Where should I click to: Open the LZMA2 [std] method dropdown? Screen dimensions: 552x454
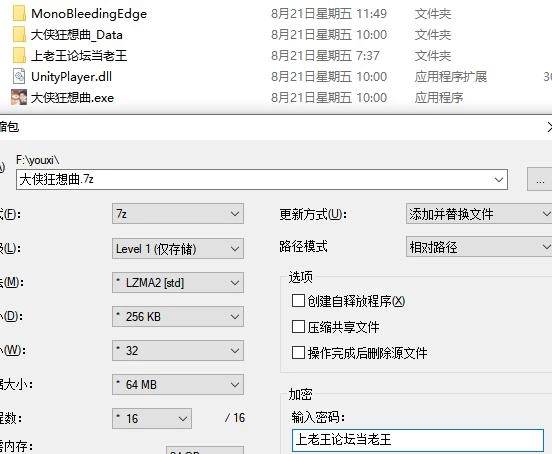tap(178, 282)
